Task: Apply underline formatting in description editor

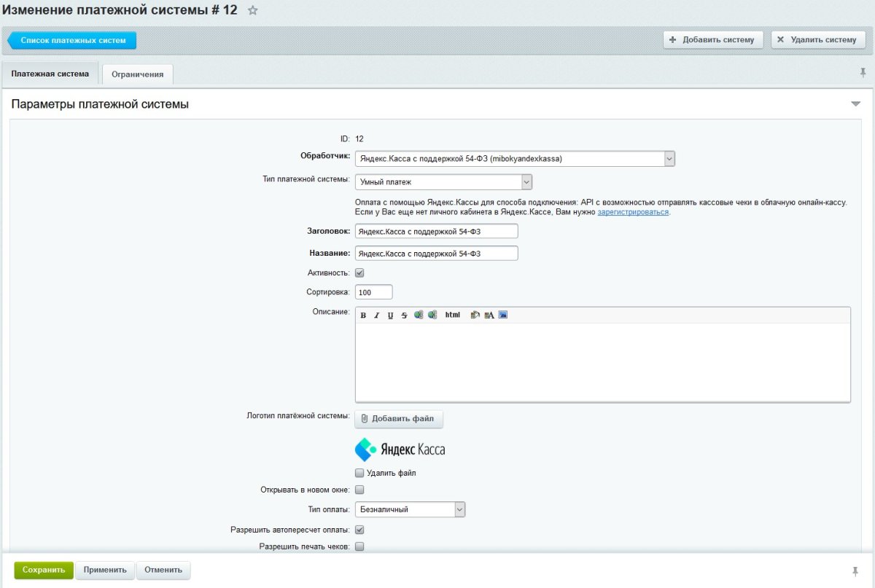Action: (391, 315)
